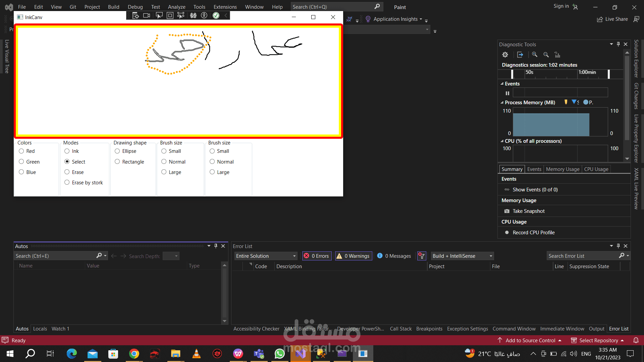Toggle XAML Hot Reload in the debug toolbar
The height and width of the screenshot is (362, 644).
point(193,15)
